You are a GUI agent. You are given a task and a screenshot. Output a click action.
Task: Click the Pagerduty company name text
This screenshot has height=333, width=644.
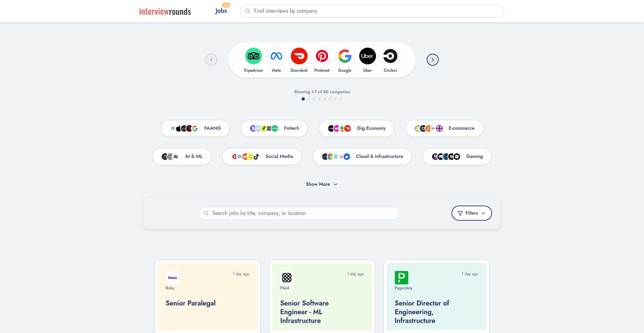pos(404,288)
